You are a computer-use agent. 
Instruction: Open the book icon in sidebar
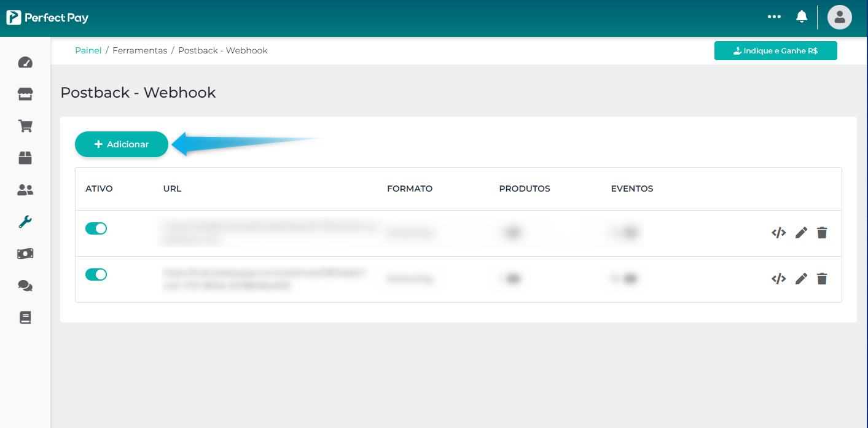pos(25,317)
